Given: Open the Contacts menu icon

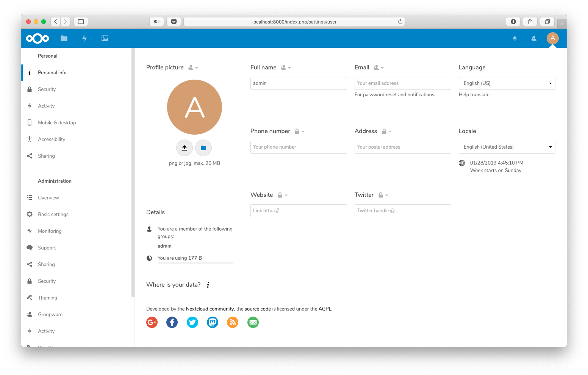Looking at the screenshot, I should [x=534, y=38].
